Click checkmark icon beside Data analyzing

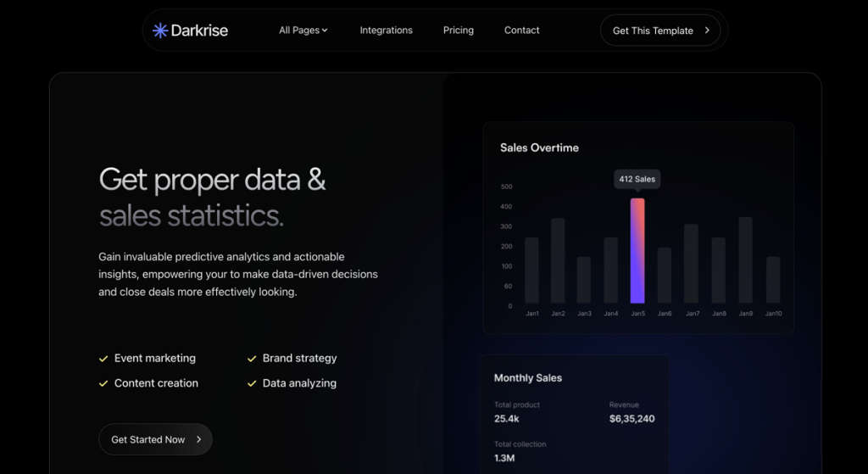pyautogui.click(x=252, y=383)
